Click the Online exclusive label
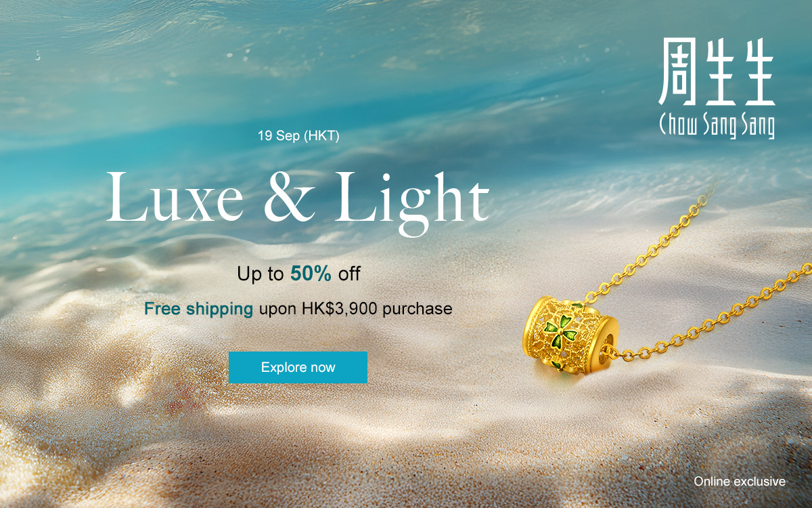 click(x=740, y=482)
